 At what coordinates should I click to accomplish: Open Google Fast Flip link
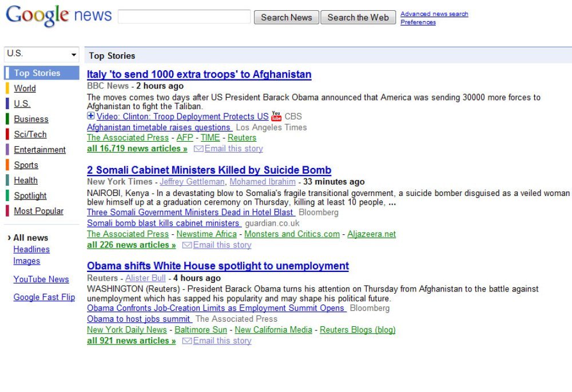click(44, 297)
